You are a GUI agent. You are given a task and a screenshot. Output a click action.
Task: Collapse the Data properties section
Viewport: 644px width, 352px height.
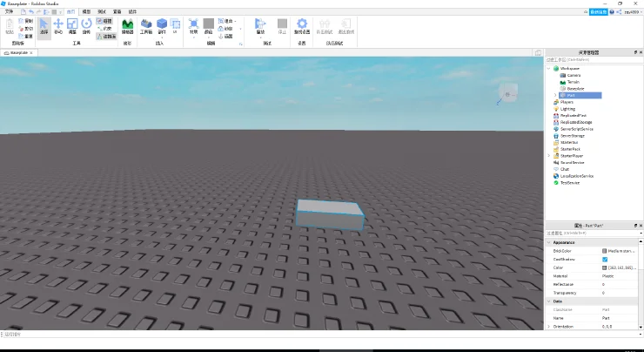(x=549, y=301)
